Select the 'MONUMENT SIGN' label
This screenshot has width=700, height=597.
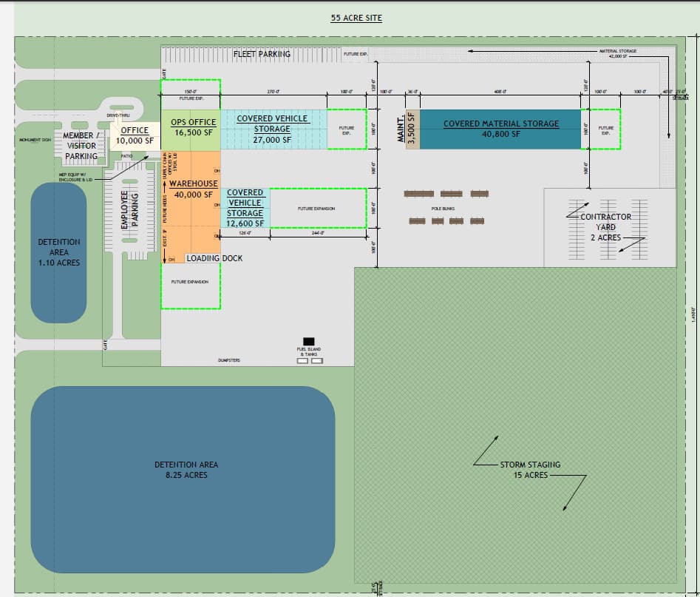[35, 140]
